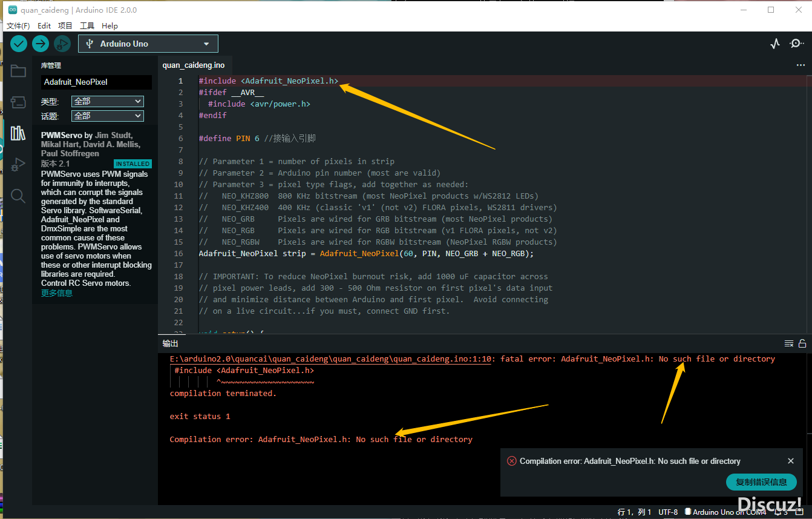The image size is (812, 519).
Task: Open the Sketchbook folder sidebar icon
Action: click(18, 71)
